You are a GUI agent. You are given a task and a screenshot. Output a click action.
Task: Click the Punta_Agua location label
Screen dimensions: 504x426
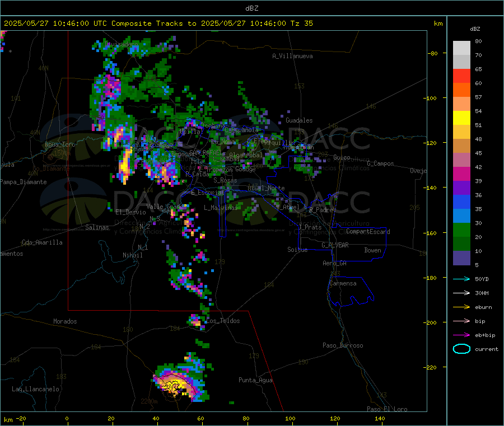255,380
